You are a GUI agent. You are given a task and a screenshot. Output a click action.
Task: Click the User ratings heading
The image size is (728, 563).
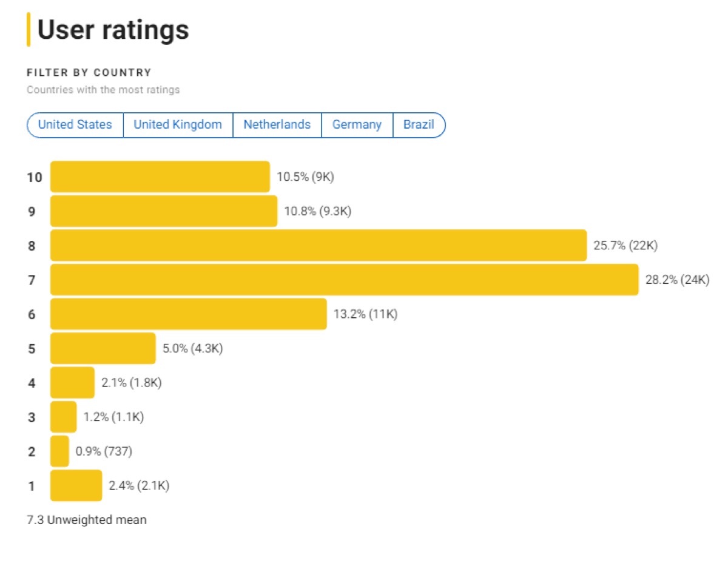(x=113, y=29)
